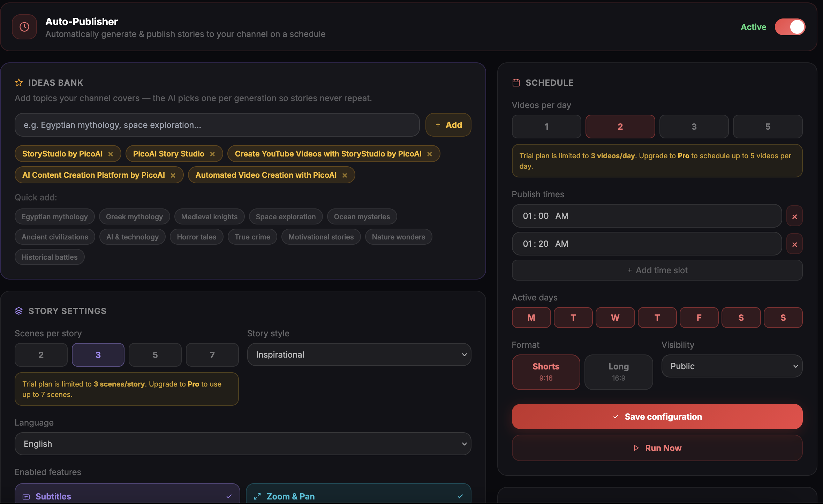Image resolution: width=823 pixels, height=504 pixels.
Task: Click Save configuration
Action: coord(657,417)
